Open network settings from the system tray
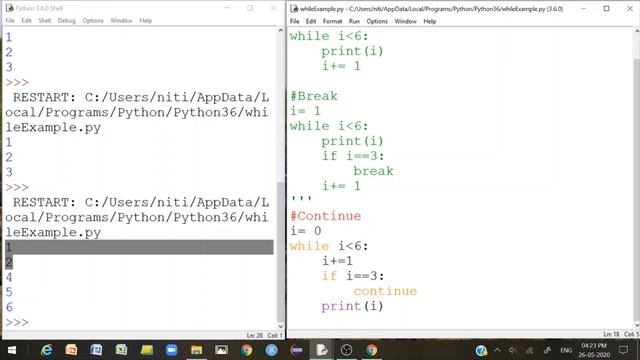The image size is (640, 360). pos(530,350)
